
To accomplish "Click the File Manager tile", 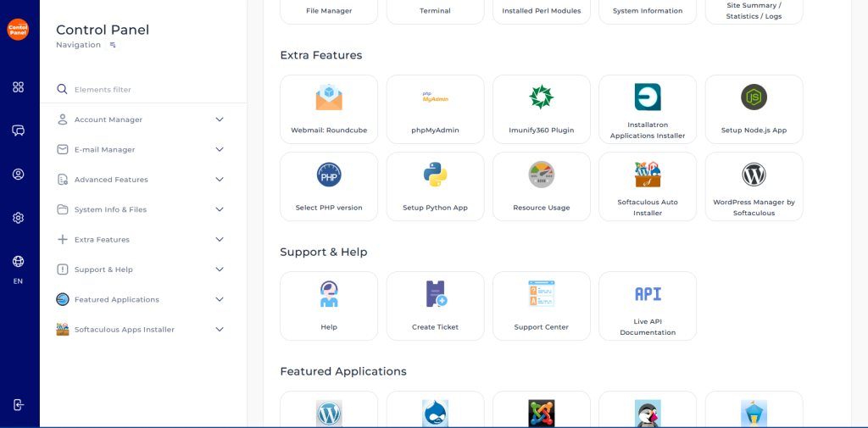I will point(329,11).
